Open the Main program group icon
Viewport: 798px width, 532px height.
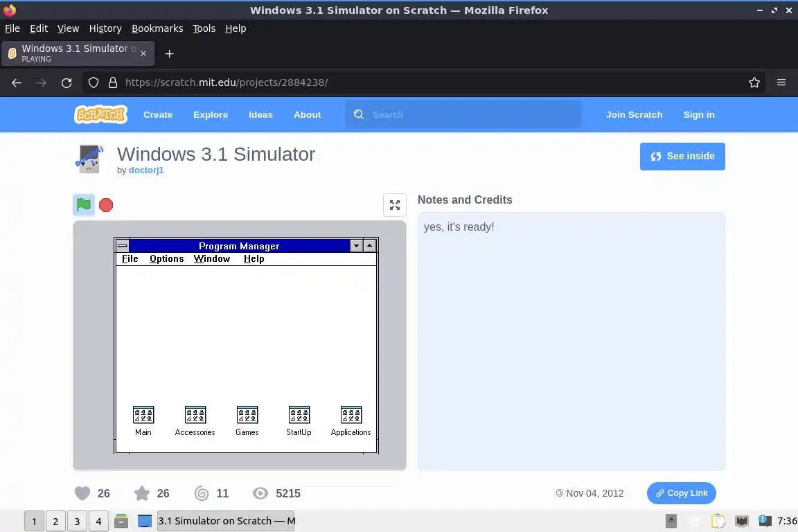click(x=143, y=421)
